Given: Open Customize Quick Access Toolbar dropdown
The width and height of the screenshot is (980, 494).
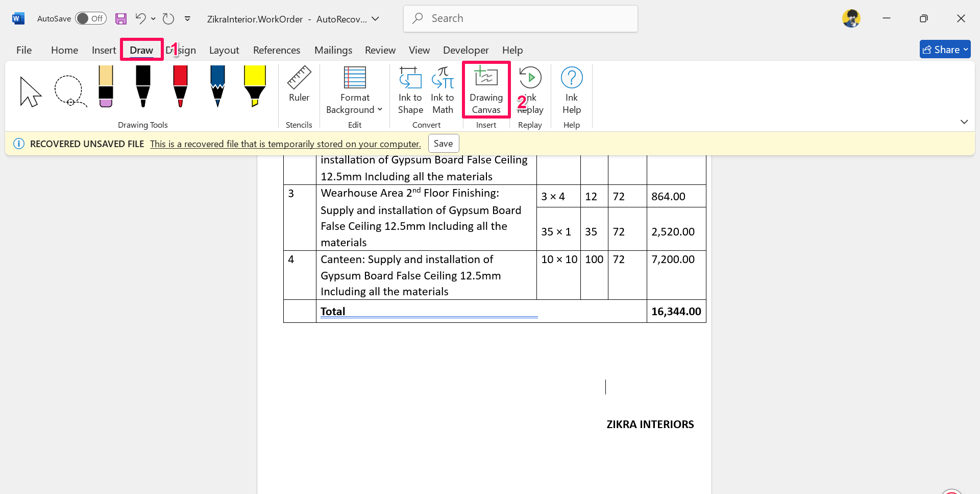Looking at the screenshot, I should click(x=187, y=19).
